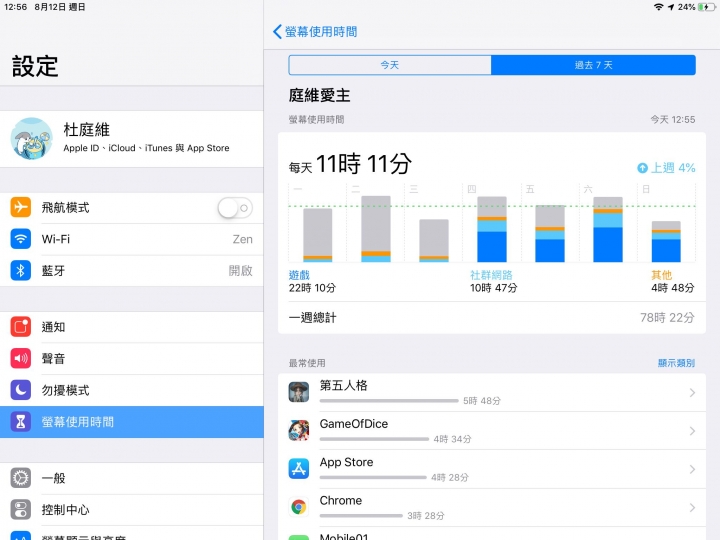Tap the 一週總計 78時 22分 row
The height and width of the screenshot is (540, 720).
point(492,318)
